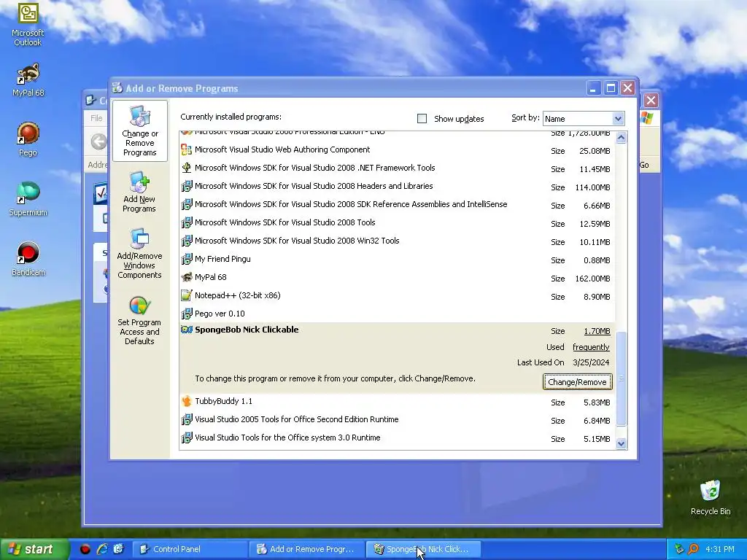Viewport: 747px width, 560px height.
Task: Click the red Bandicam quick launch icon
Action: point(85,549)
